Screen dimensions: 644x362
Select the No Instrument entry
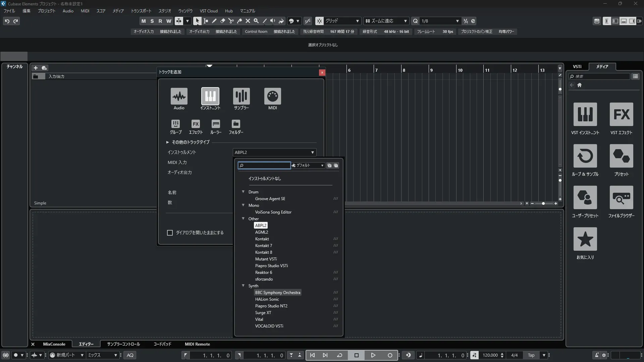click(x=265, y=179)
